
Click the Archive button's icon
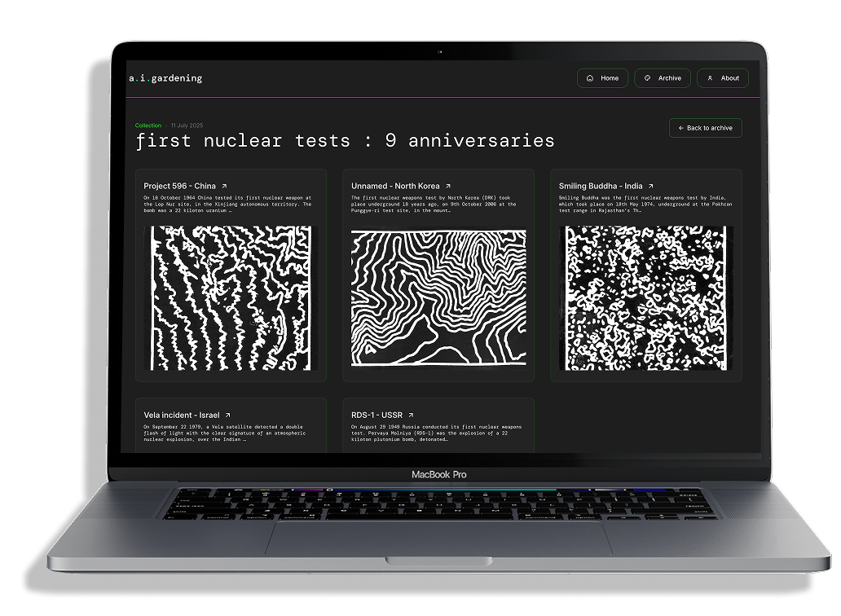tap(647, 78)
